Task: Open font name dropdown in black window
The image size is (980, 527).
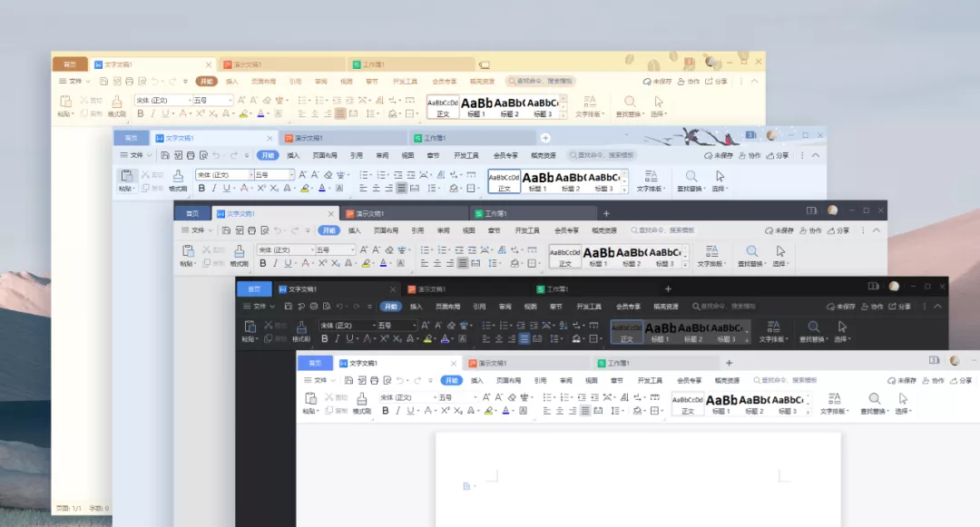Action: pyautogui.click(x=374, y=326)
